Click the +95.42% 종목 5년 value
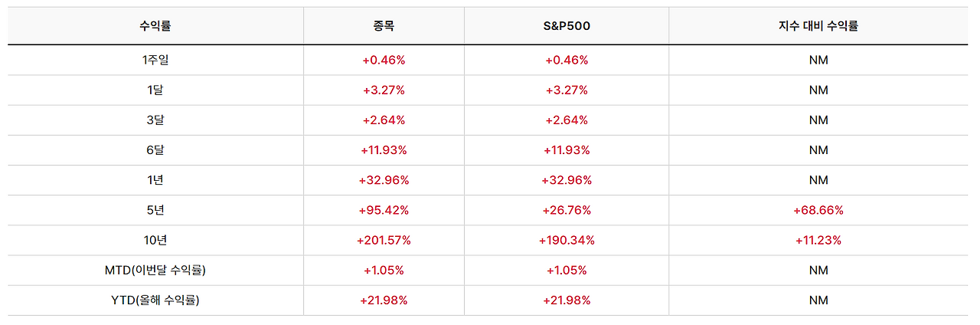Viewport: 980px width, 325px height. point(384,210)
